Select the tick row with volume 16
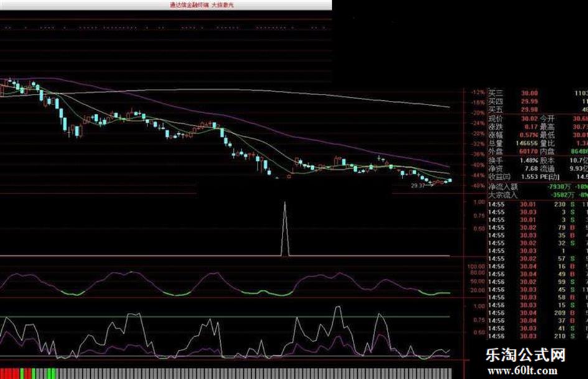This screenshot has height=379, width=588. tap(538, 267)
